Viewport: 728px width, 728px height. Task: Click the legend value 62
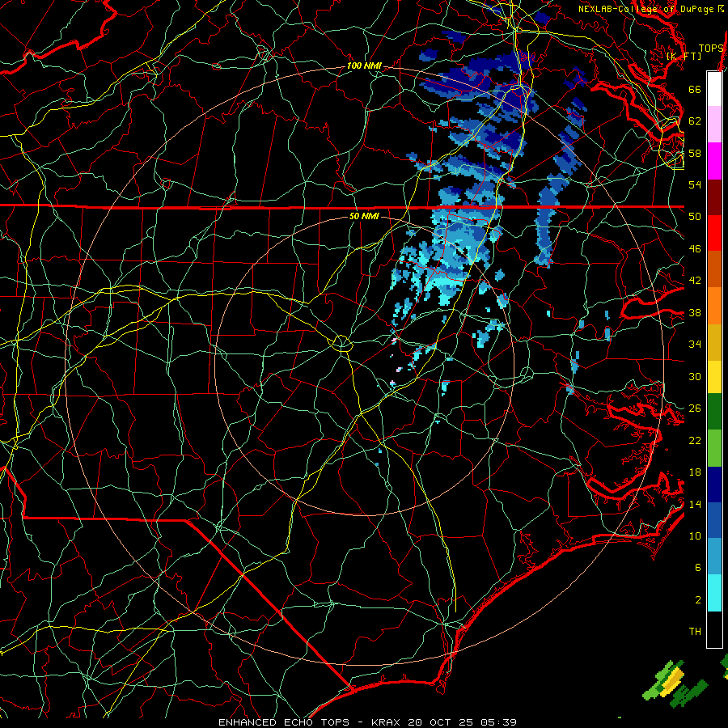point(695,121)
